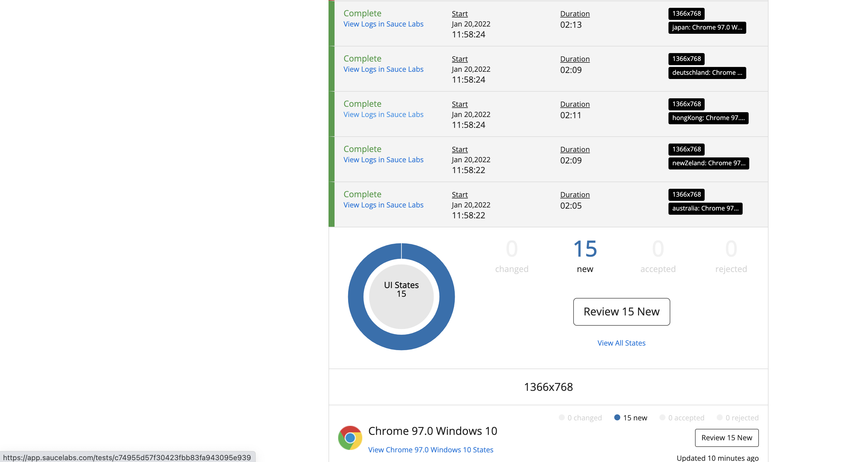Open Sauce Labs logs for australia test
This screenshot has width=868, height=462.
(383, 205)
